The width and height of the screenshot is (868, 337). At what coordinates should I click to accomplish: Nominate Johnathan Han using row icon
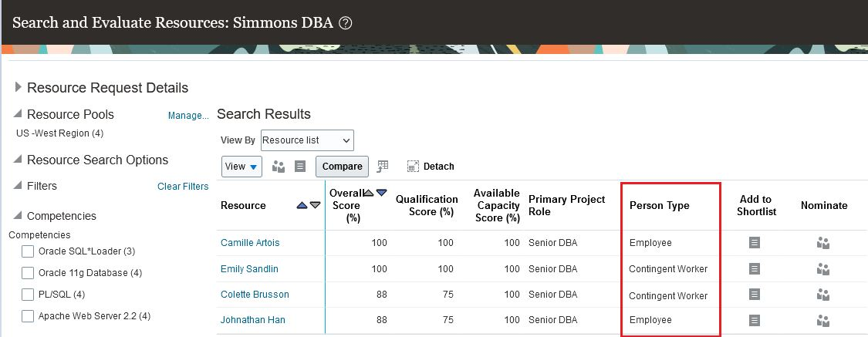pyautogui.click(x=823, y=320)
